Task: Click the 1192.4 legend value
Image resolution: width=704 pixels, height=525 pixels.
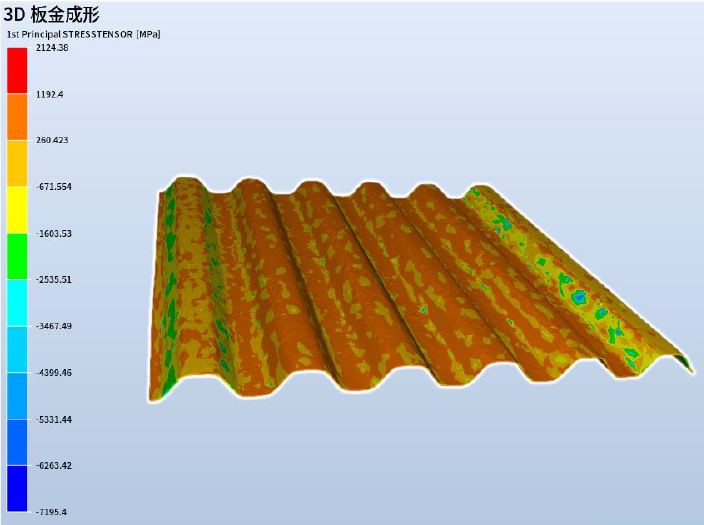Action: point(49,94)
